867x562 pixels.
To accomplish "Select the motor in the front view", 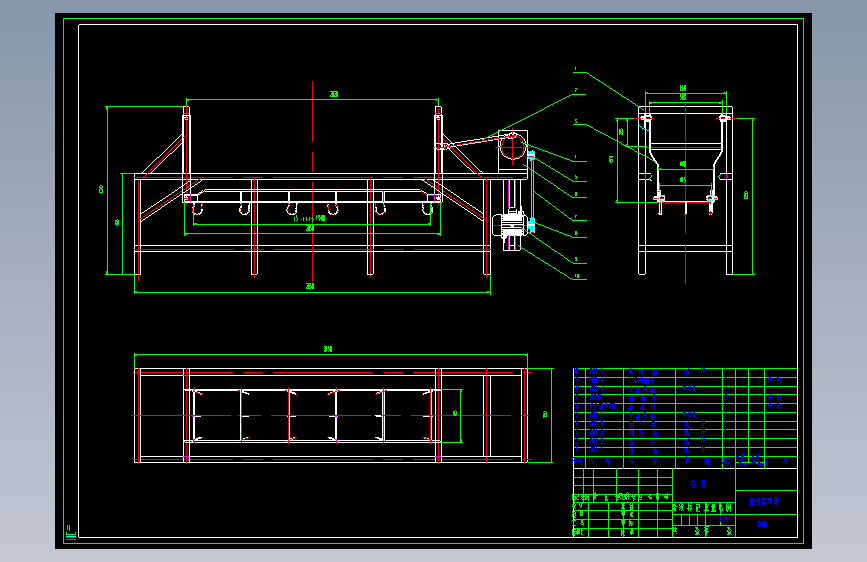I will tap(509, 225).
